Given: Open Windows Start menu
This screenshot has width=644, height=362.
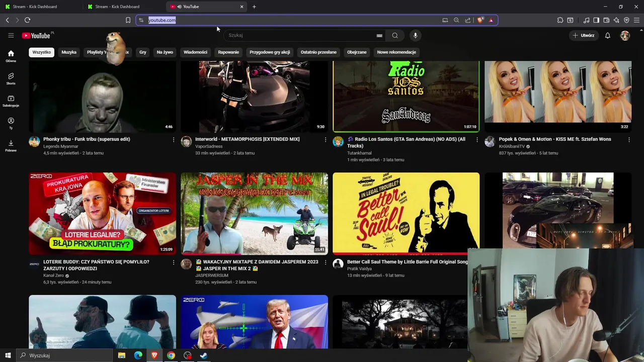Looking at the screenshot, I should (x=8, y=355).
